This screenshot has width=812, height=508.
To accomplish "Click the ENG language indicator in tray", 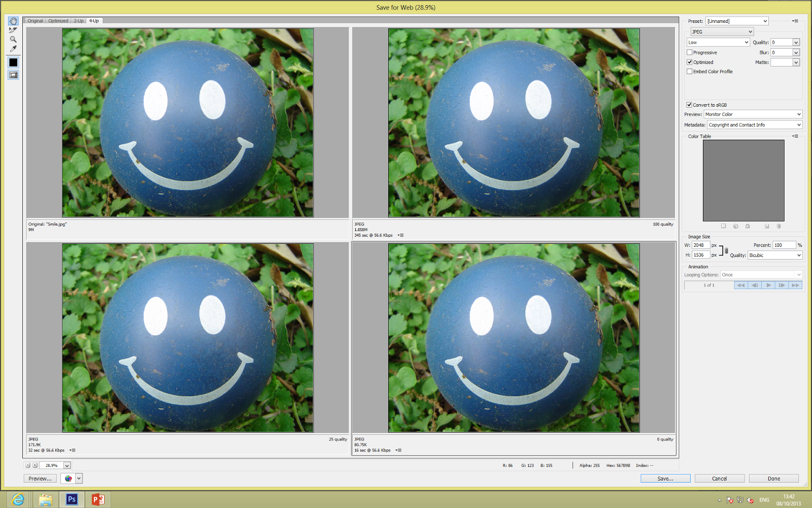I will 764,500.
